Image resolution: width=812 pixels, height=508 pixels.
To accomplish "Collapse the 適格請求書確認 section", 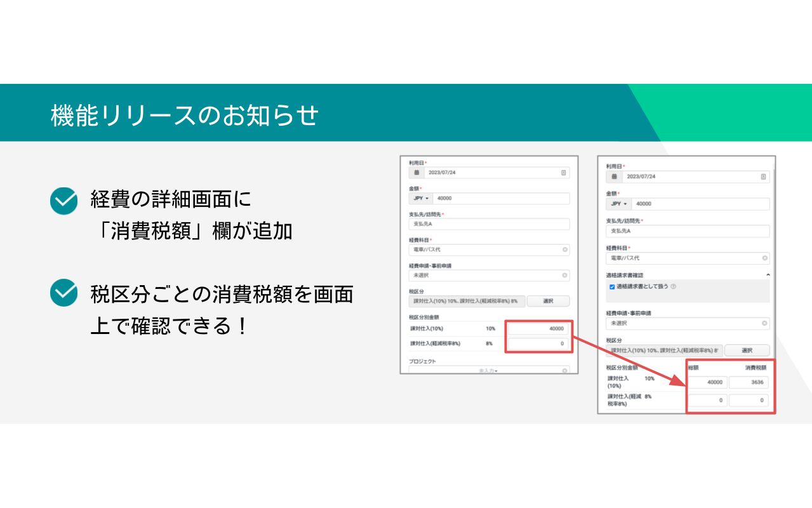I will coord(768,275).
